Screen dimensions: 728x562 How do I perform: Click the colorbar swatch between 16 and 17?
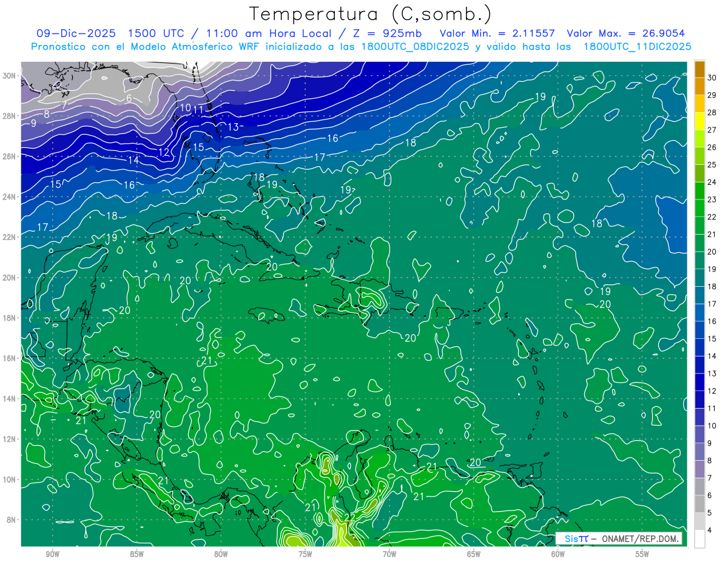(699, 313)
